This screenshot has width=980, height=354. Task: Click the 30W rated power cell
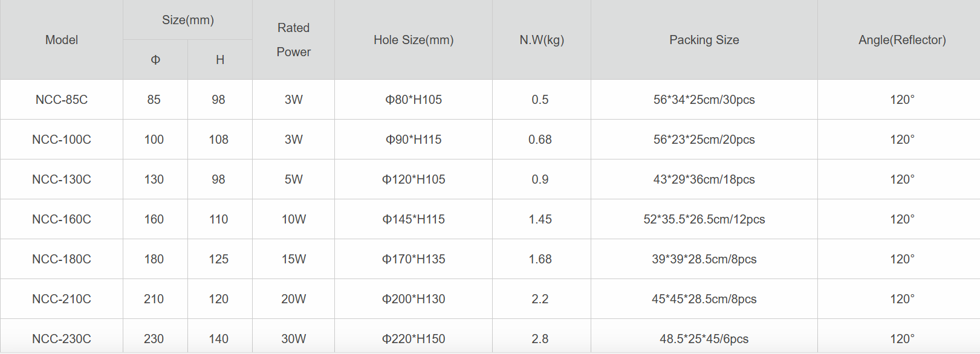tap(293, 339)
